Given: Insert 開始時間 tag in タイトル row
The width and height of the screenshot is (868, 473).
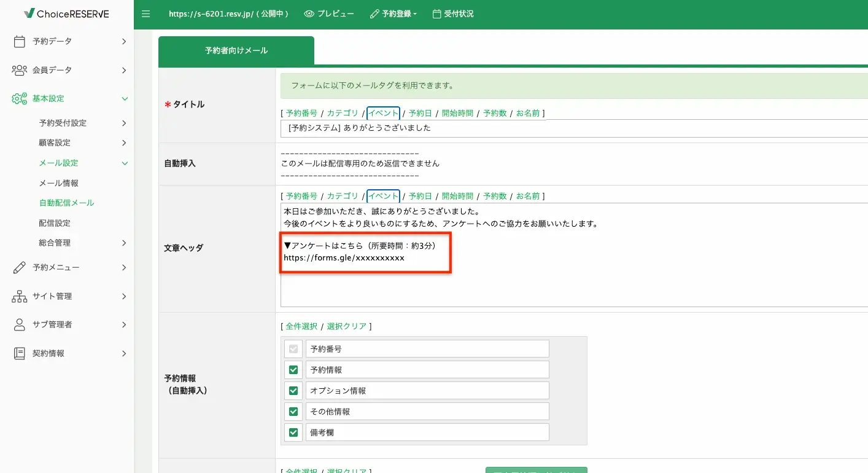Looking at the screenshot, I should (x=457, y=113).
